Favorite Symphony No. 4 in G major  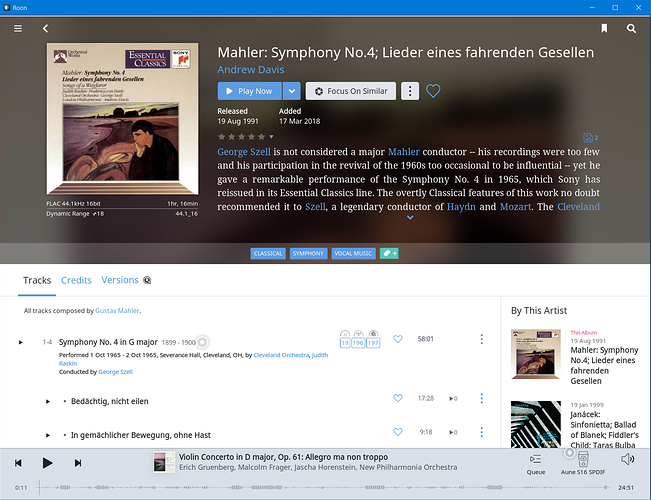tap(398, 339)
